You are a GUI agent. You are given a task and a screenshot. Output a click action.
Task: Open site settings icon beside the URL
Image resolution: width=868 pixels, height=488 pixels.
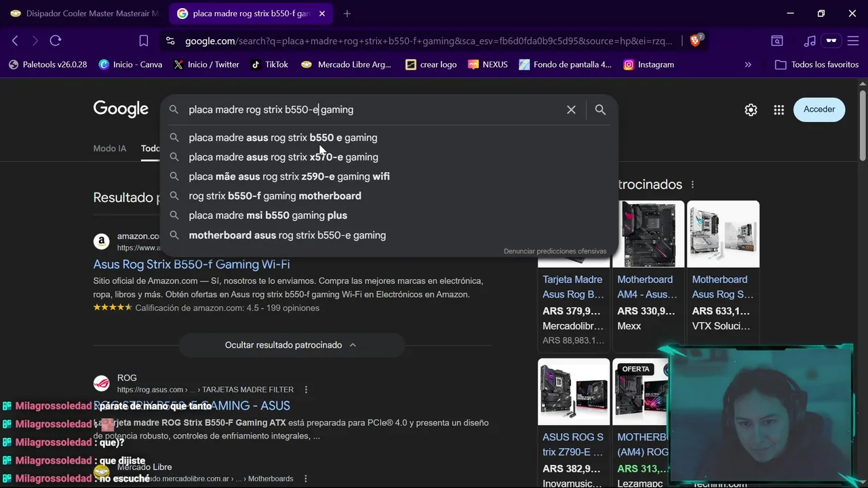click(170, 41)
